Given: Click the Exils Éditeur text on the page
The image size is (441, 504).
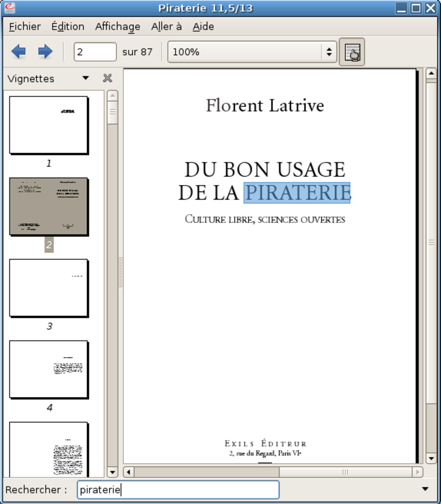Looking at the screenshot, I should 265,443.
